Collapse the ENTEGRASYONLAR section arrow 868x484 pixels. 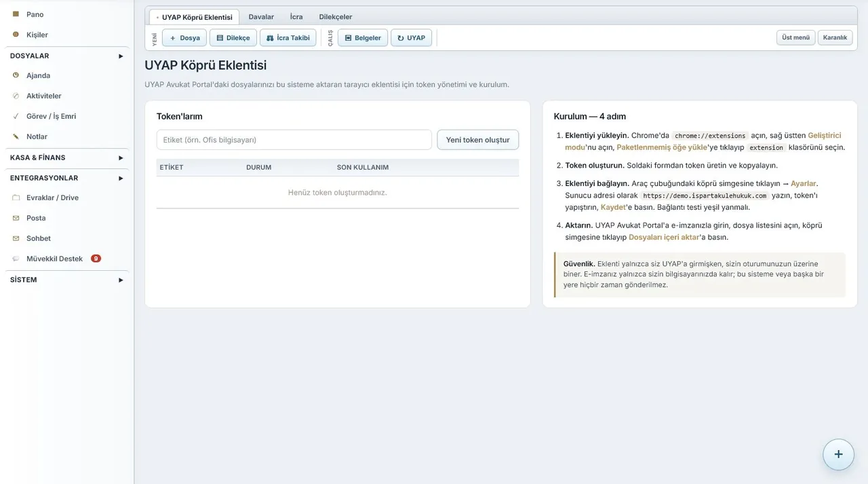coord(121,178)
